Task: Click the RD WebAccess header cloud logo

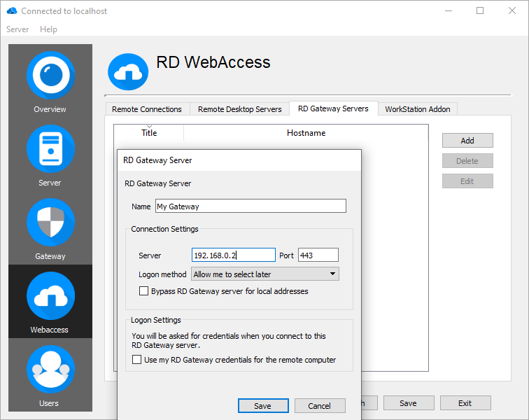Action: click(x=128, y=71)
